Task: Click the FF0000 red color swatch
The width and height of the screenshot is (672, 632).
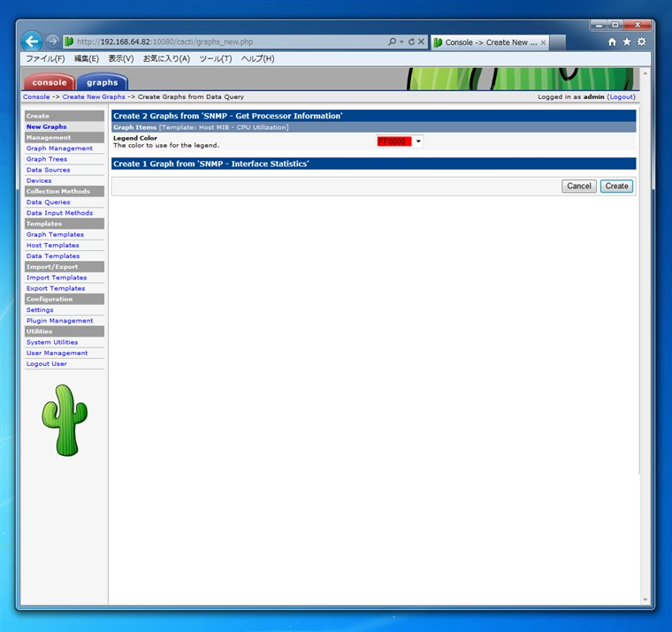Action: [x=393, y=141]
